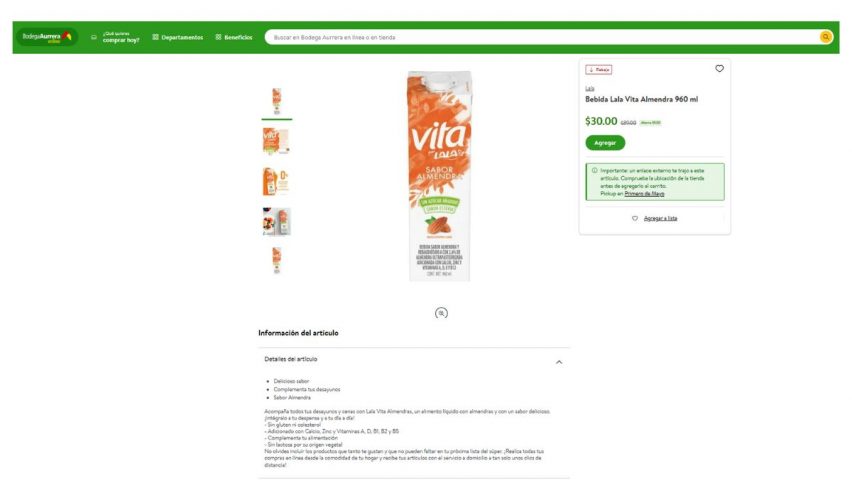Open the Departamentos menu
The height and width of the screenshot is (502, 852).
[x=178, y=37]
